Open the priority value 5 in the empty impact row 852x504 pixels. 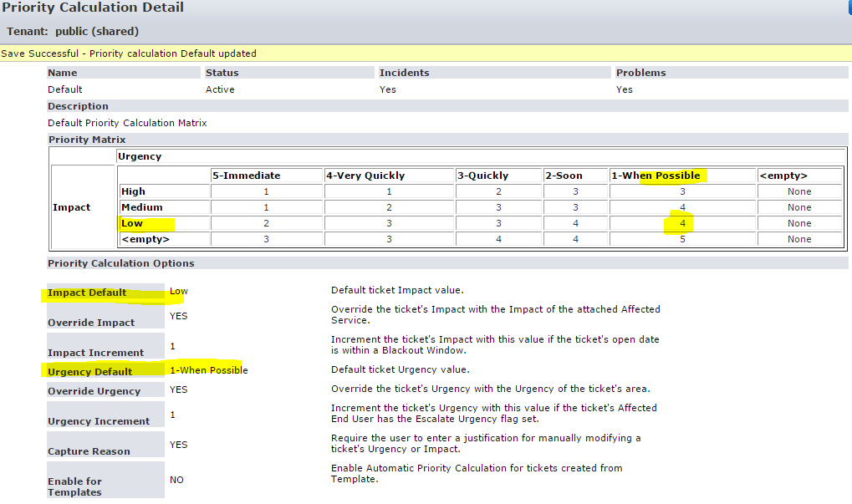(681, 239)
